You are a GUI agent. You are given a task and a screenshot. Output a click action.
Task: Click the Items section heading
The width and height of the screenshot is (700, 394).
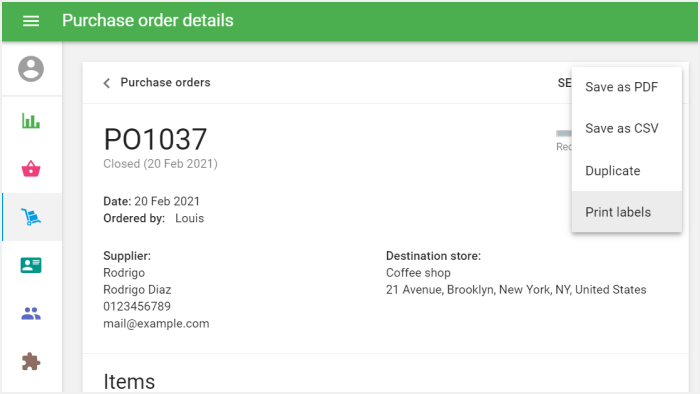(x=129, y=382)
